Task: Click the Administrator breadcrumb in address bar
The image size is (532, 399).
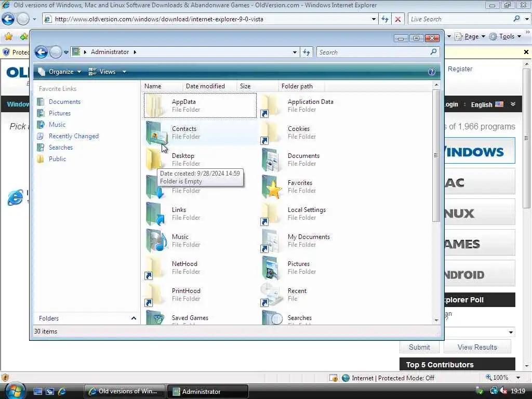Action: (x=110, y=52)
